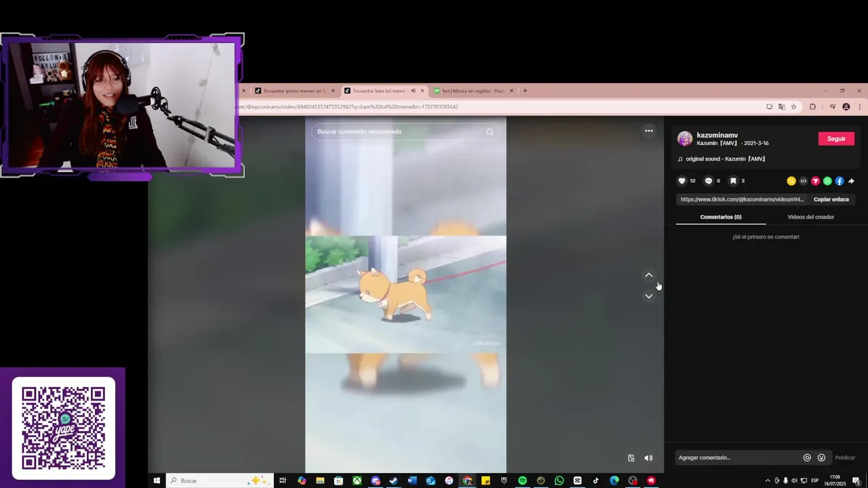
Task: Open the Chrome three-dot menu
Action: tap(859, 106)
